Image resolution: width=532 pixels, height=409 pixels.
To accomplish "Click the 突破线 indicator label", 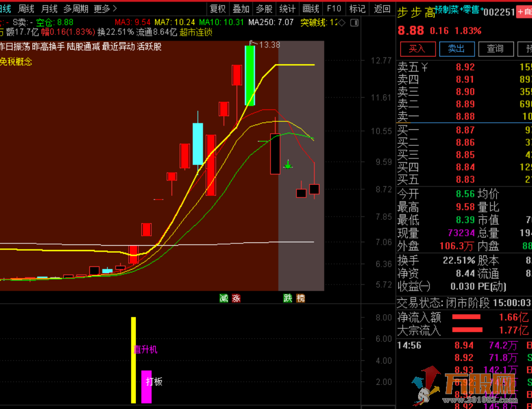I will [319, 22].
